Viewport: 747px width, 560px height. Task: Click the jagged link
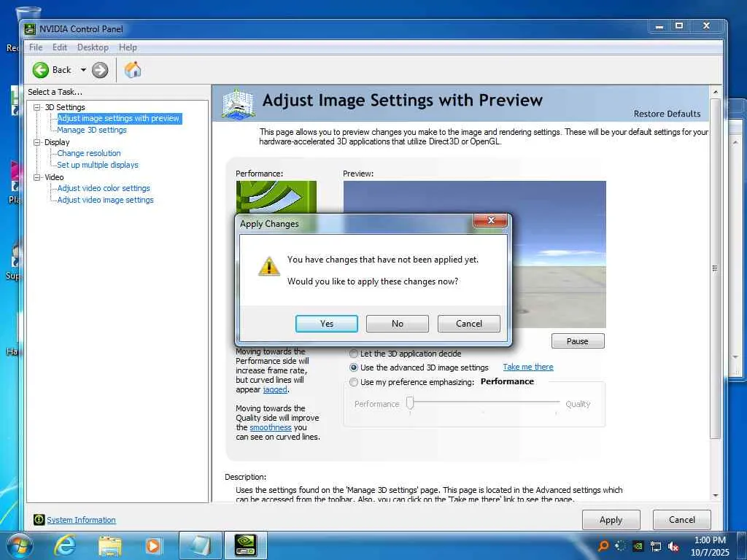point(275,389)
